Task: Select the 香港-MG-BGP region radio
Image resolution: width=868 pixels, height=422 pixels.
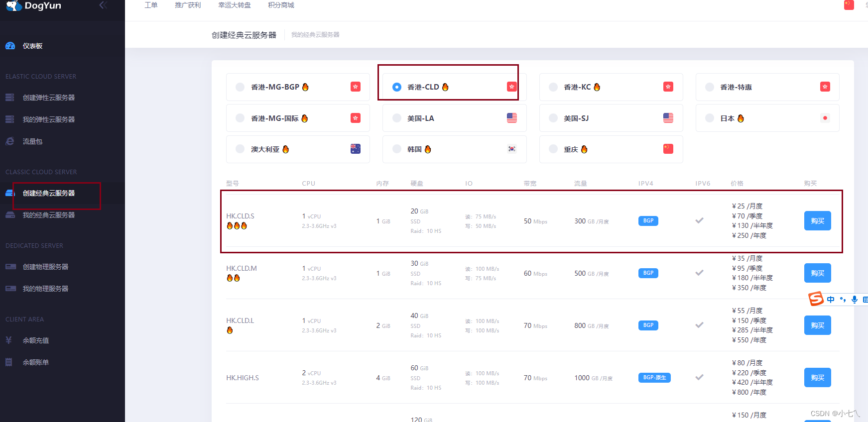Action: tap(240, 87)
